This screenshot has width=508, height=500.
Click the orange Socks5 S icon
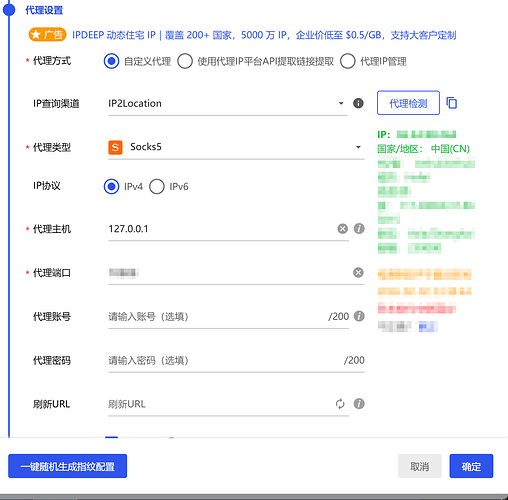[x=115, y=147]
